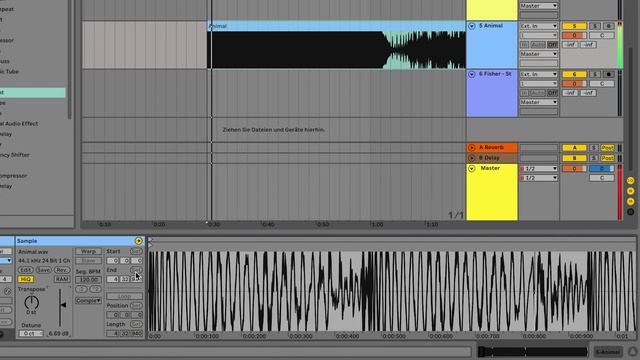The width and height of the screenshot is (640, 360).
Task: Set Fisher track monitoring to Off
Action: [552, 93]
